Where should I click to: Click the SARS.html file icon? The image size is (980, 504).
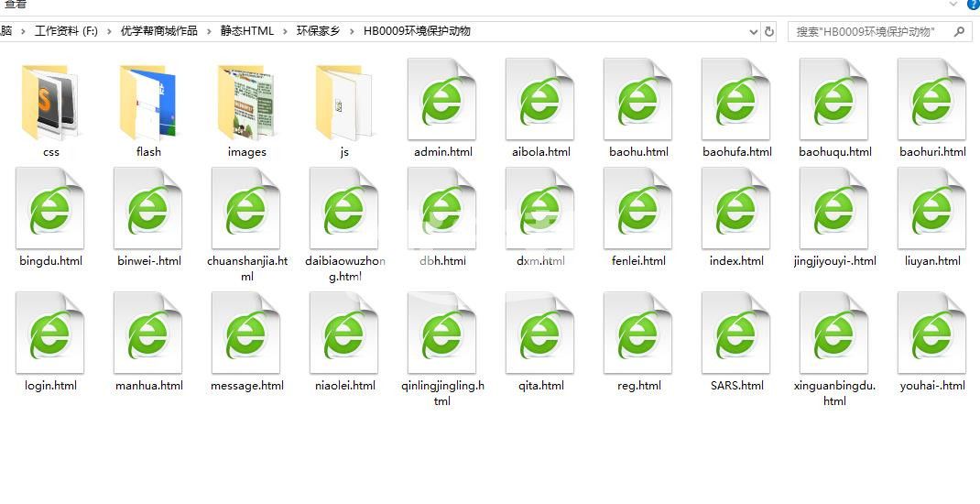pyautogui.click(x=736, y=335)
